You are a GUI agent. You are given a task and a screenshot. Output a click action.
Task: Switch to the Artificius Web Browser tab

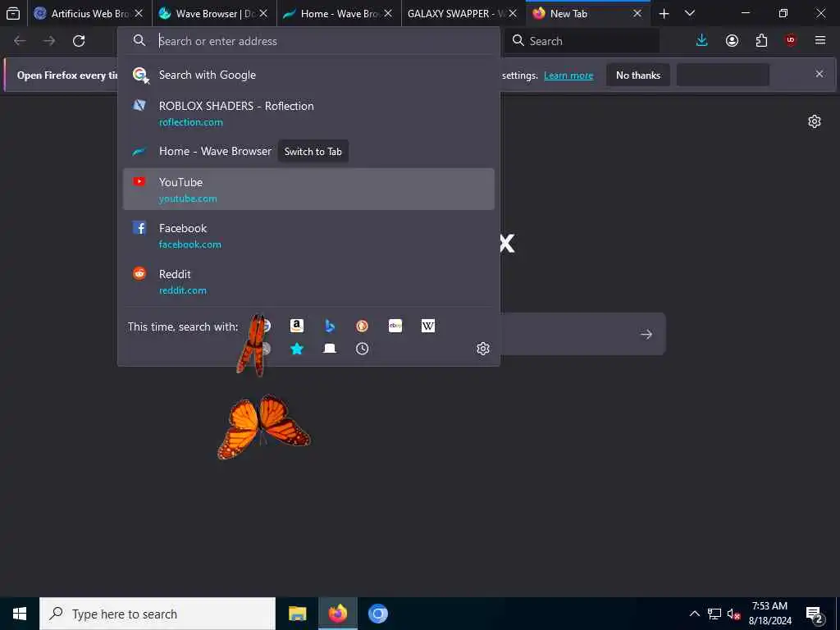click(x=89, y=13)
